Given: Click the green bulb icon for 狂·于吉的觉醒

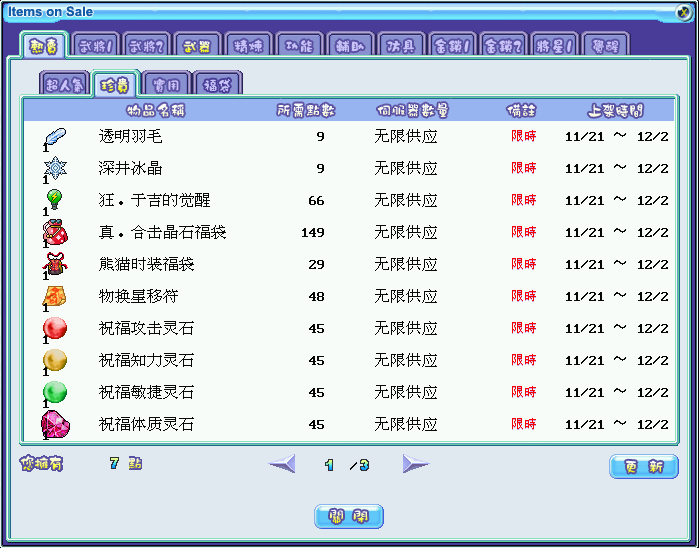Looking at the screenshot, I should pyautogui.click(x=54, y=201).
